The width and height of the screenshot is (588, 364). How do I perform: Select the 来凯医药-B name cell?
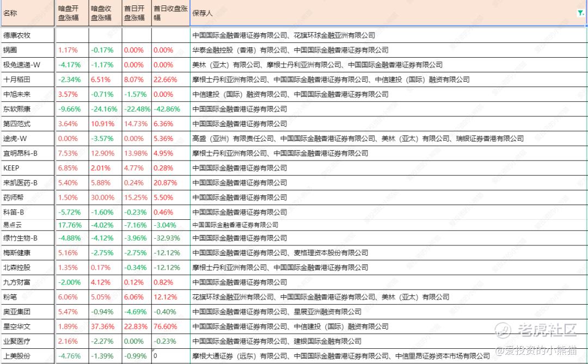tap(28, 183)
